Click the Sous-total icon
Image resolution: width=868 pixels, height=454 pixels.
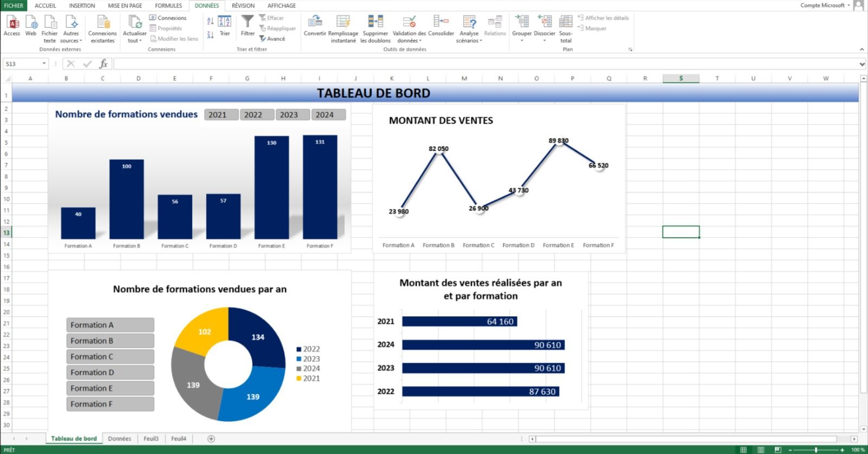[566, 22]
